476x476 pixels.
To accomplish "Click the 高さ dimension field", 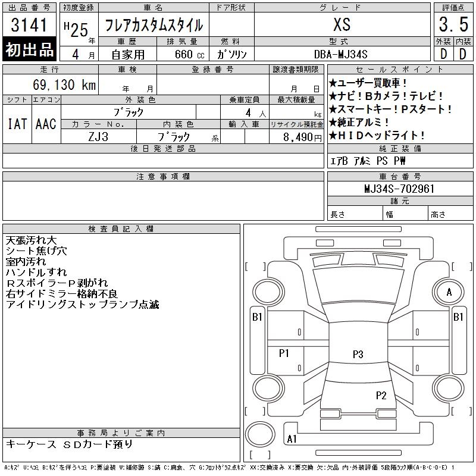I will (x=450, y=214).
